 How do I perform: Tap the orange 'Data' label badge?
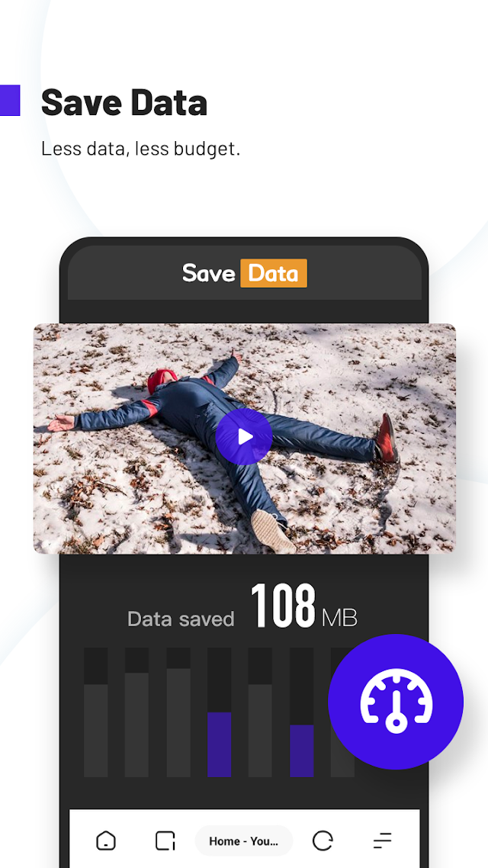pos(273,273)
